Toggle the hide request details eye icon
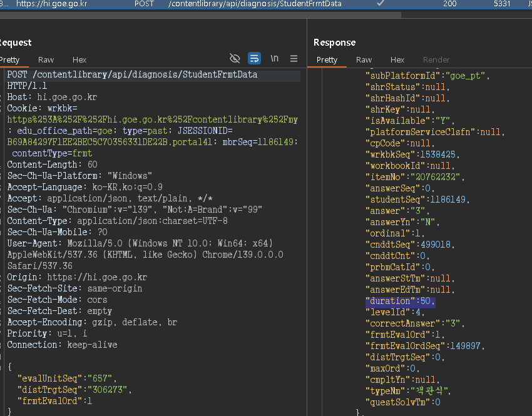Viewport: 532px width, 416px height. [235, 58]
